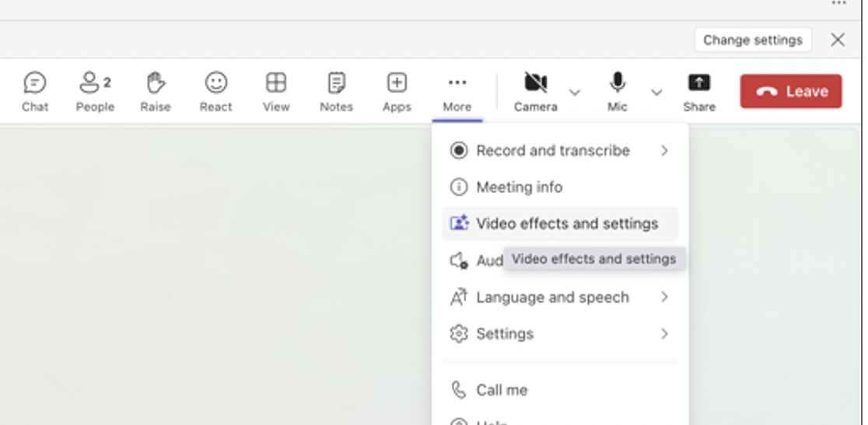Open the React emoji picker
Screen dimensions: 868x425
click(x=215, y=91)
